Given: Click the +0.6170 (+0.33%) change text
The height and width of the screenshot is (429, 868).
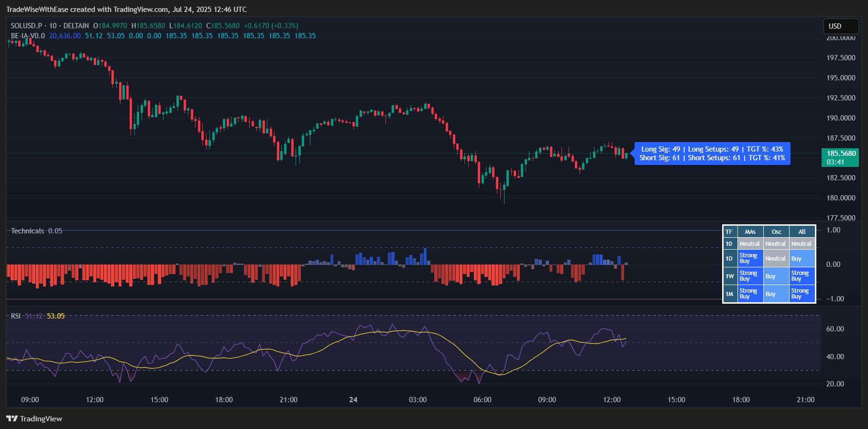Looking at the screenshot, I should tap(271, 26).
